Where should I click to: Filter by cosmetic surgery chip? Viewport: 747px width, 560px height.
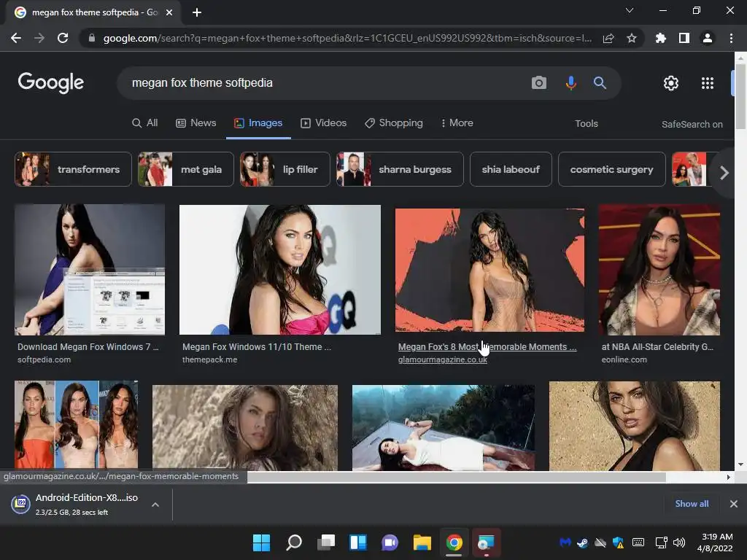point(612,169)
